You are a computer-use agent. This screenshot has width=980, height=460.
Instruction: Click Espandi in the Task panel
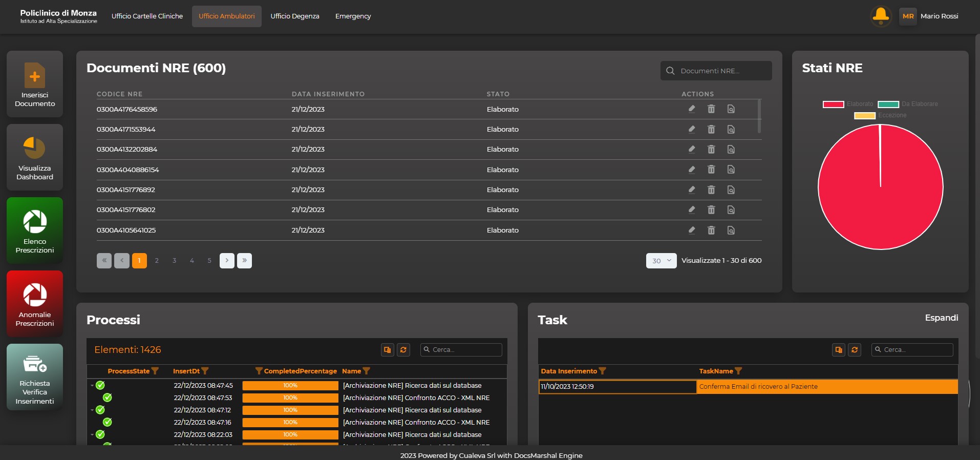coord(941,318)
